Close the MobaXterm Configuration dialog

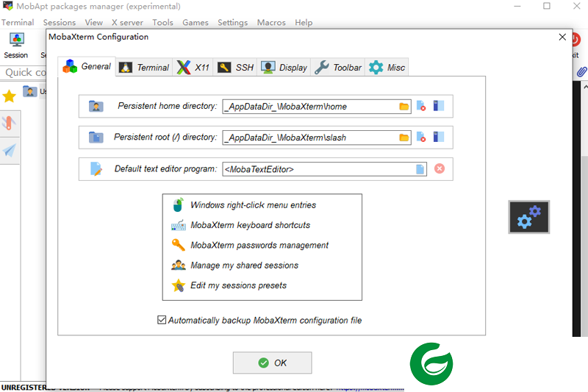click(562, 37)
